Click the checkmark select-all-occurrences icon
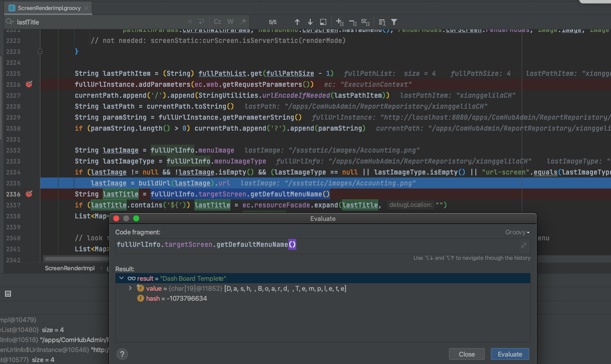Viewport: 611px width, 364px height. (365, 22)
